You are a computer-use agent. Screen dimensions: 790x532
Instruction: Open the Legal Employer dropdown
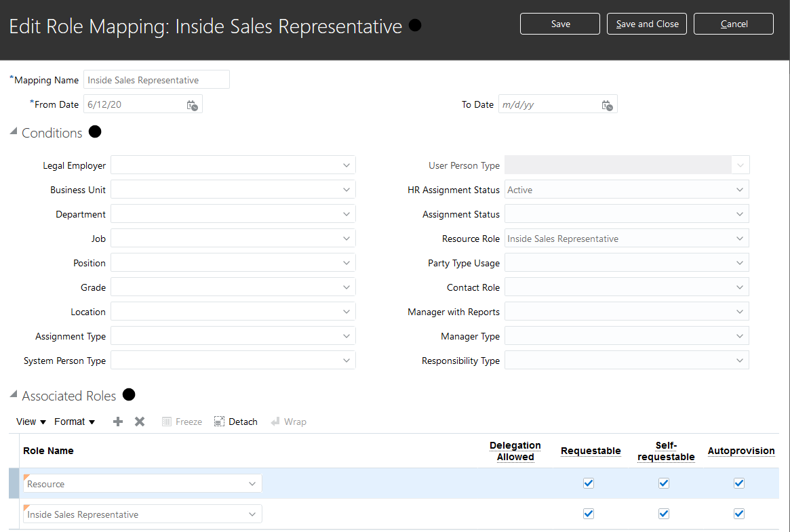347,165
